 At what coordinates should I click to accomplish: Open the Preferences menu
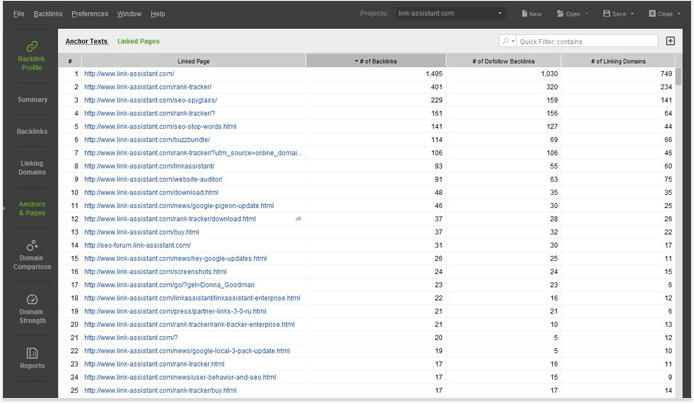(x=89, y=14)
